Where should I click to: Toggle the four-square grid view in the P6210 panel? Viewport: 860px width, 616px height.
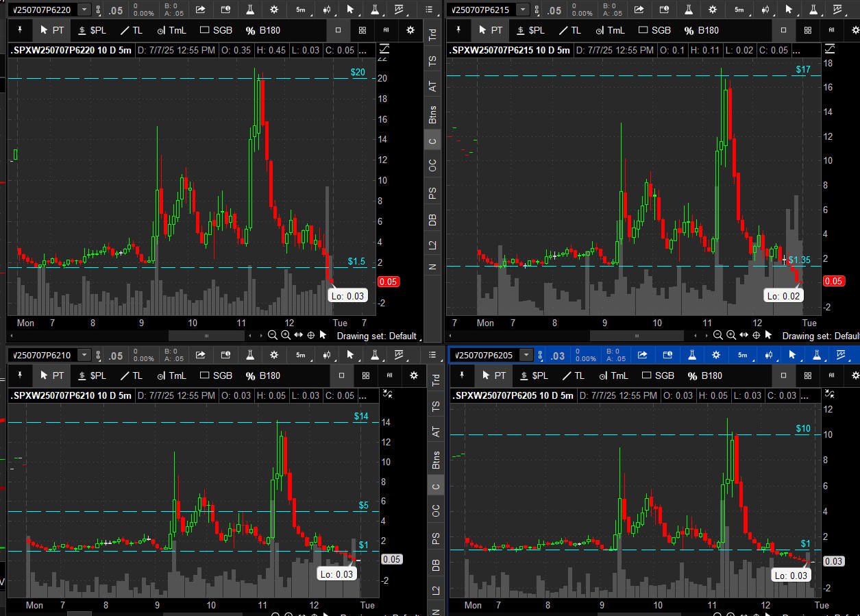click(365, 375)
